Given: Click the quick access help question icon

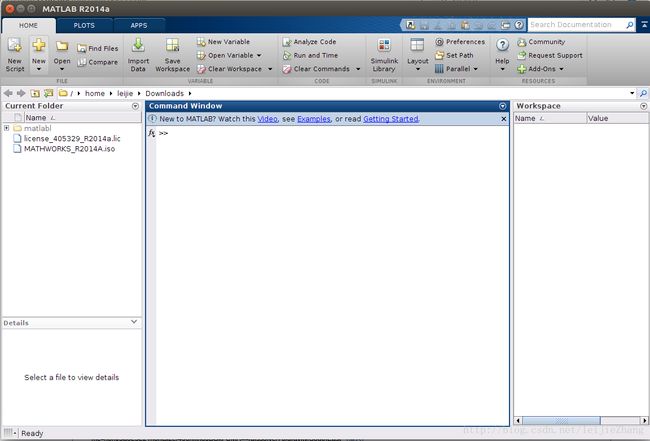Looking at the screenshot, I should (x=519, y=25).
